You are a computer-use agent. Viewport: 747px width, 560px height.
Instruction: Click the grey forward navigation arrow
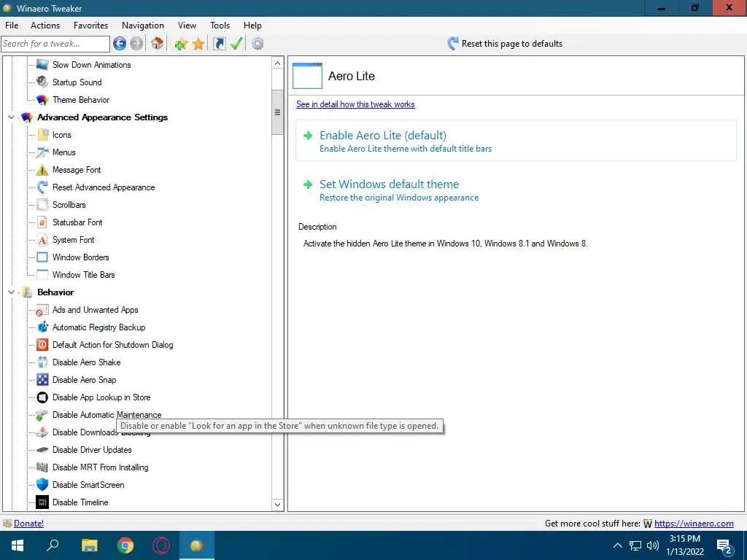tap(136, 44)
